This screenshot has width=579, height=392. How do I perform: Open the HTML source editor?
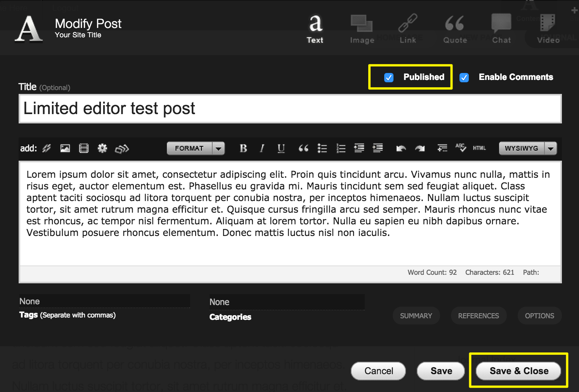(x=479, y=148)
